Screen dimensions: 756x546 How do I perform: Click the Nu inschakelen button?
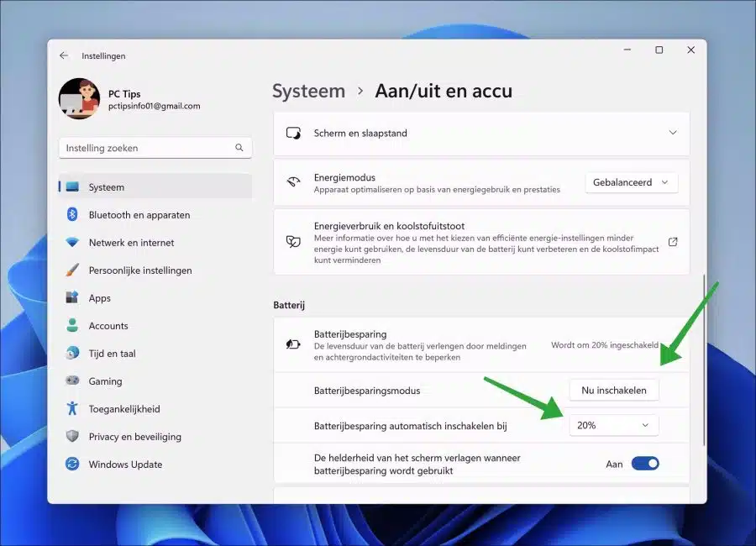point(614,391)
